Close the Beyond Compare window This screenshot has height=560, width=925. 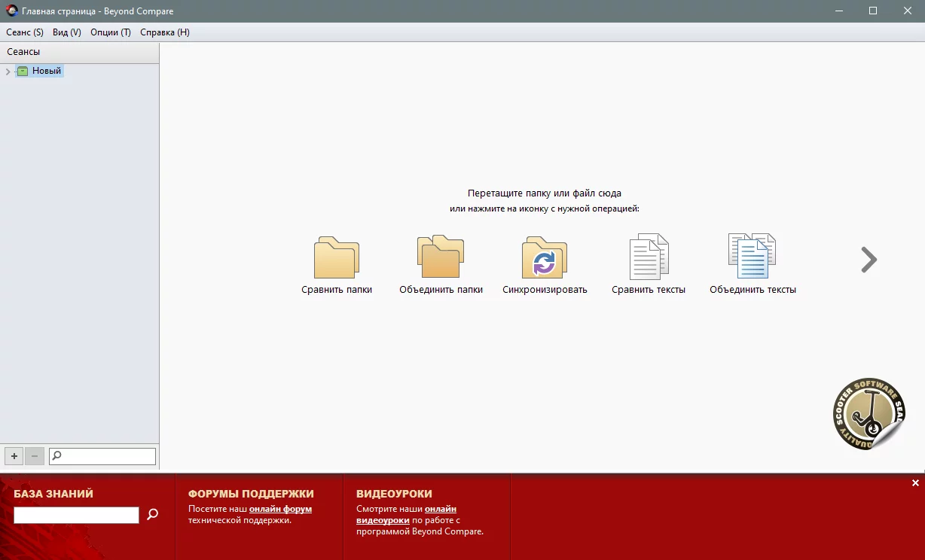click(908, 11)
